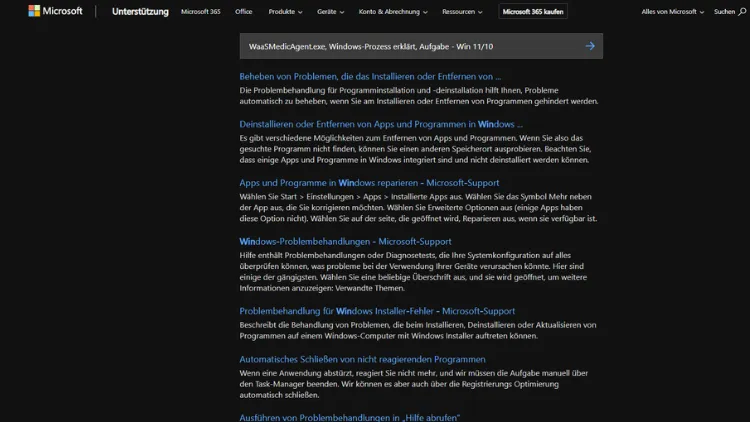Viewport: 750px width, 422px height.
Task: Open Automatisches Schließen von nicht reagierenden Programmen
Action: click(x=362, y=359)
